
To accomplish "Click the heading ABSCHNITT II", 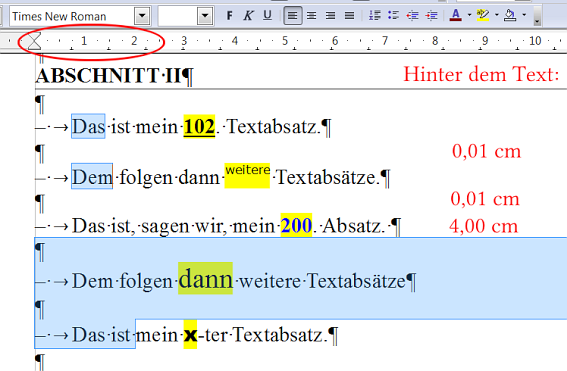I will (x=108, y=76).
